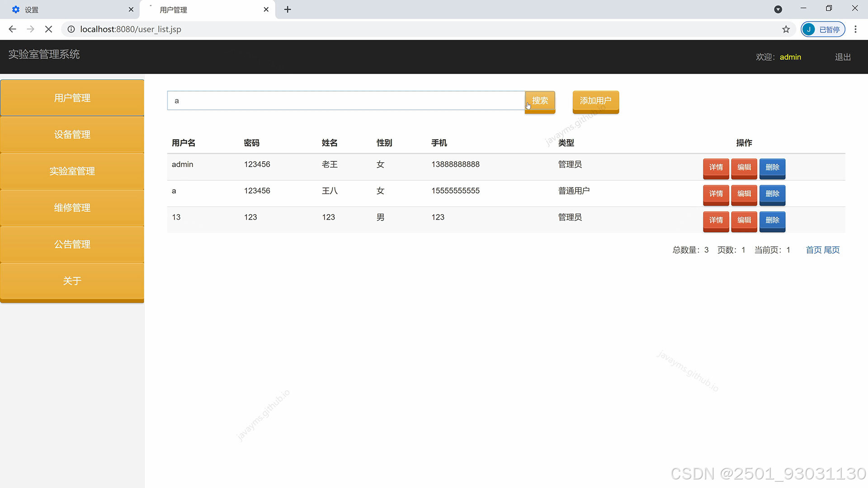Click the 用户名 column header

click(184, 143)
